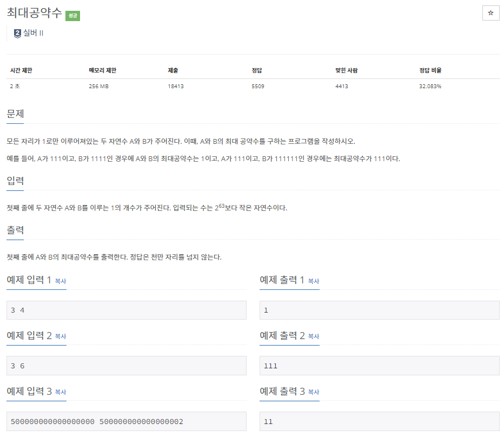Image resolution: width=504 pixels, height=437 pixels.
Task: Click the paragraph starting '예를 들어'
Action: [203, 158]
